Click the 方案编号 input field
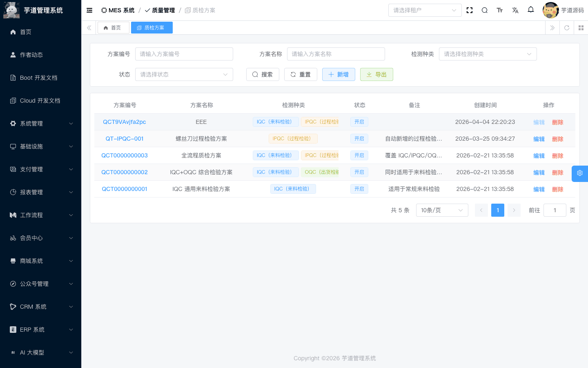 click(184, 54)
